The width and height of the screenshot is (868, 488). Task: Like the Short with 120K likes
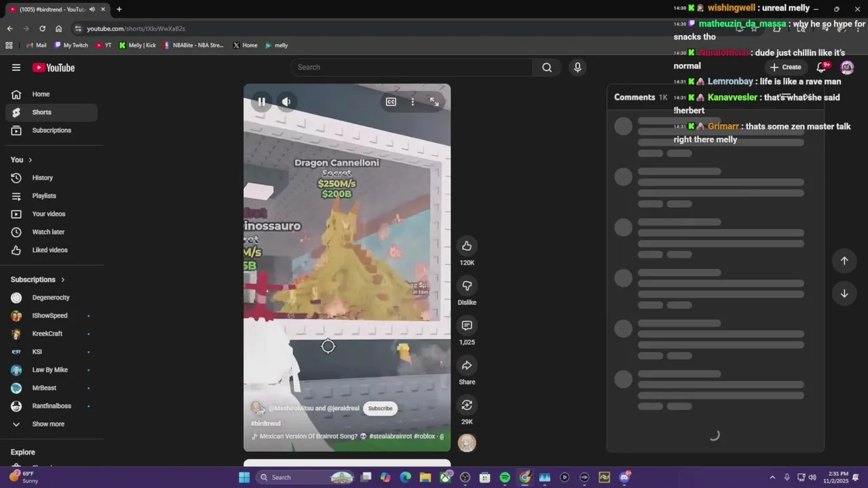467,245
